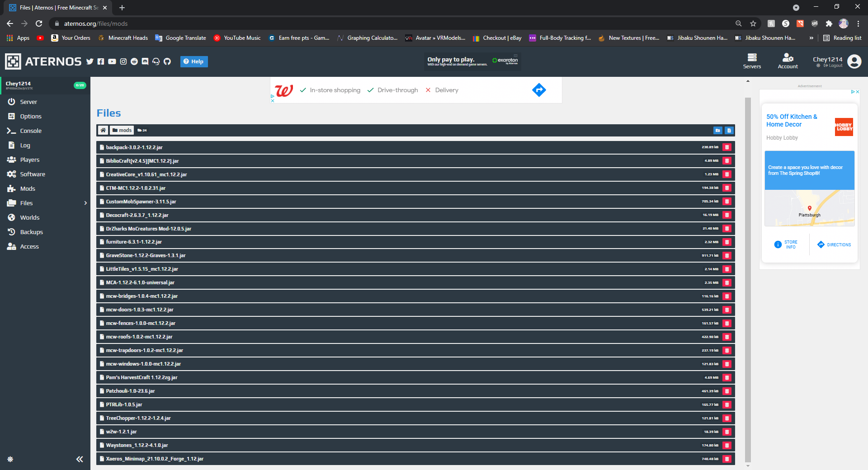
Task: Click the page vertical scrollbar
Action: pos(748,279)
